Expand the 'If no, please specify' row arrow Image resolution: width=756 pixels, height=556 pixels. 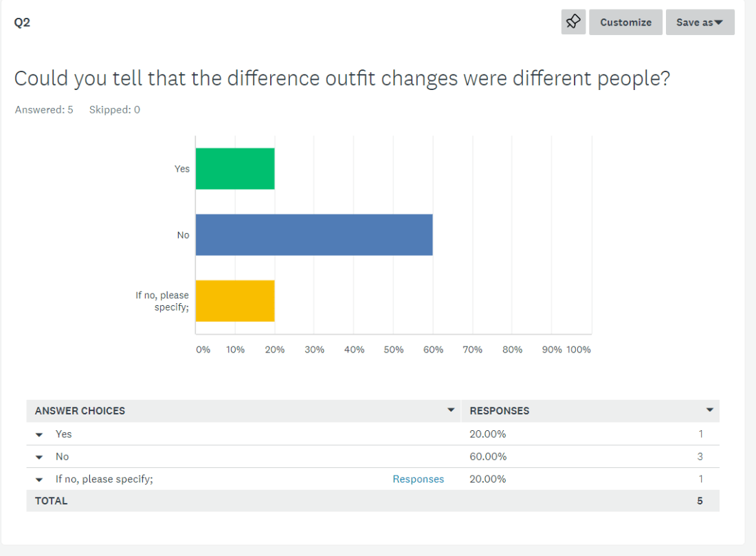point(39,480)
